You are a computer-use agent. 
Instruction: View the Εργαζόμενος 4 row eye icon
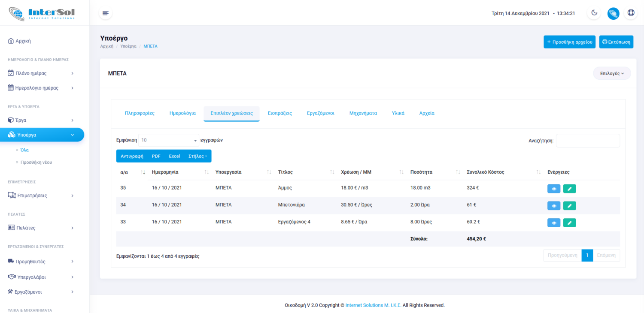[x=554, y=223]
